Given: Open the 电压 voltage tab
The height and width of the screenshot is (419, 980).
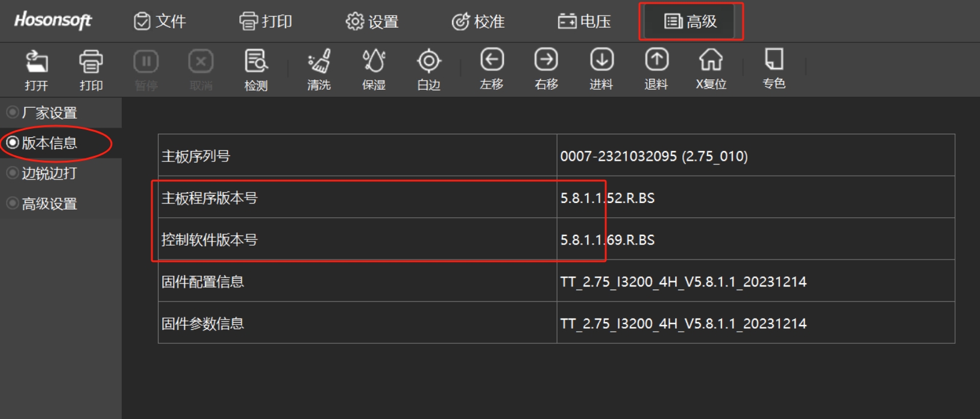Looking at the screenshot, I should click(584, 22).
